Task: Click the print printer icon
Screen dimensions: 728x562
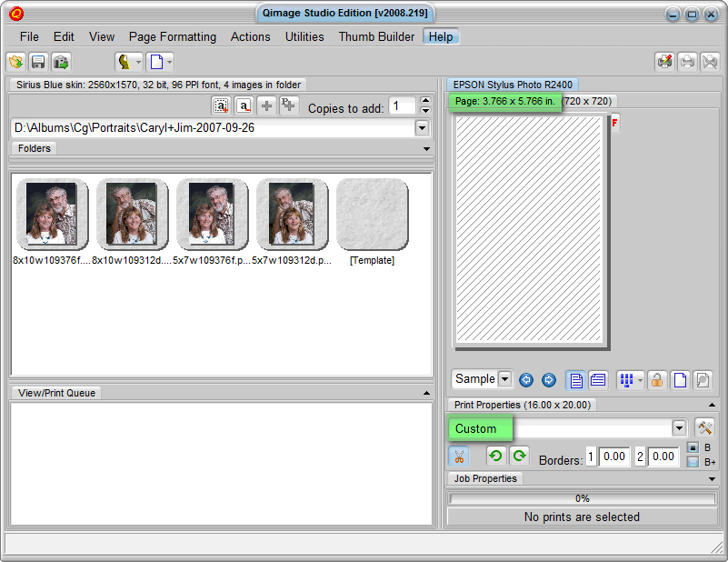Action: click(687, 62)
